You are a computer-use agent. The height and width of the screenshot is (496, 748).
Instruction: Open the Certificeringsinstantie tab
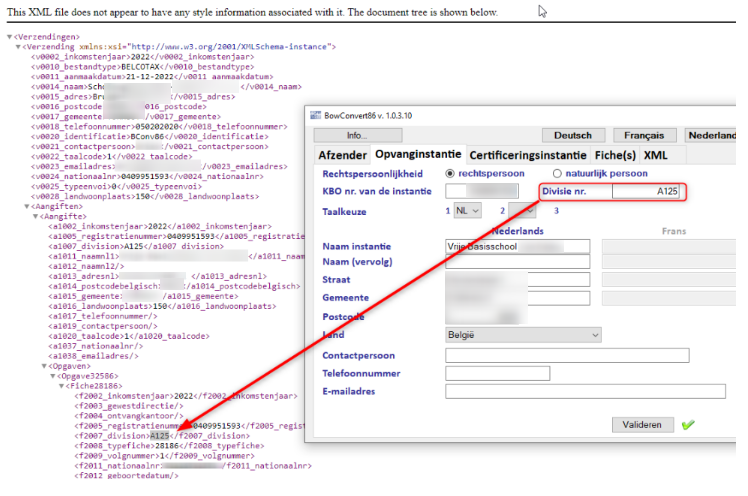[x=528, y=155]
